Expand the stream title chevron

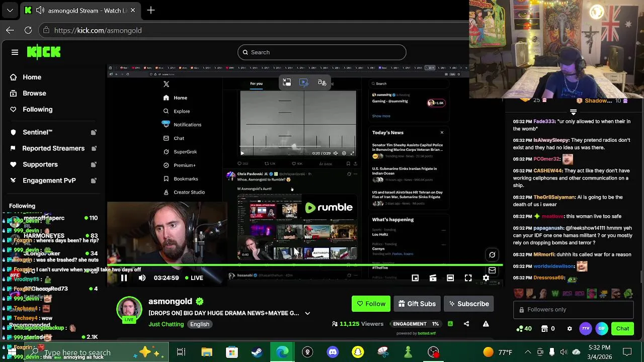tap(307, 313)
